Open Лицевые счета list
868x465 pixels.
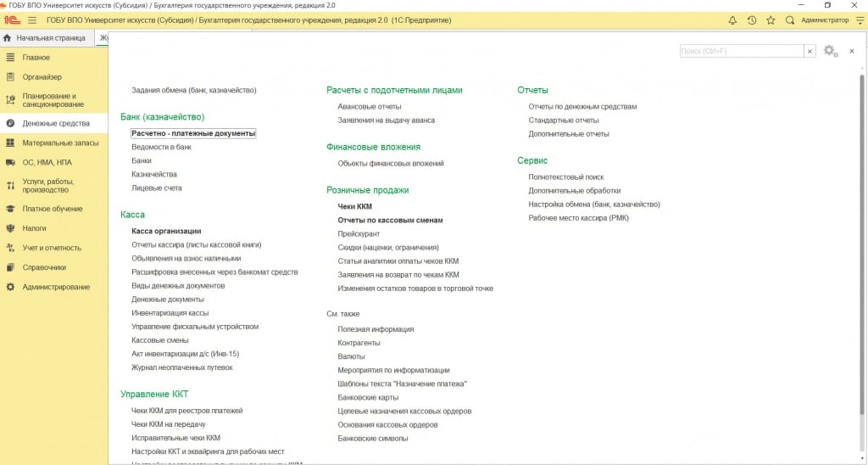(157, 188)
